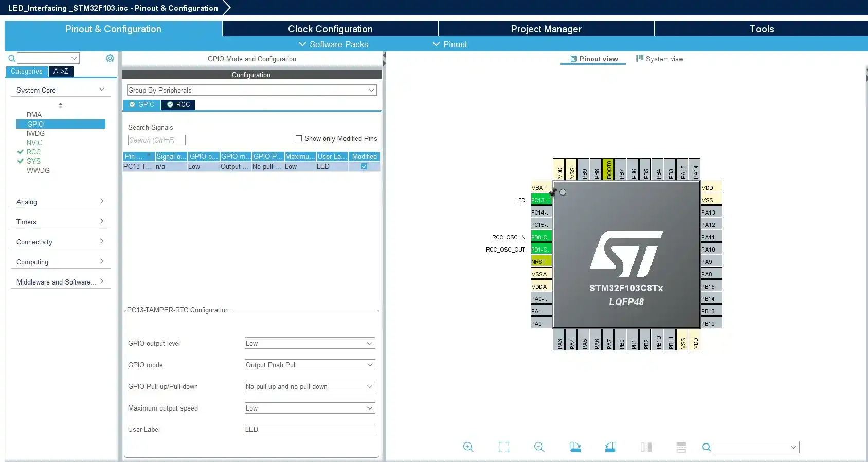This screenshot has width=868, height=462.
Task: Collapse the System Core category
Action: tap(61, 90)
